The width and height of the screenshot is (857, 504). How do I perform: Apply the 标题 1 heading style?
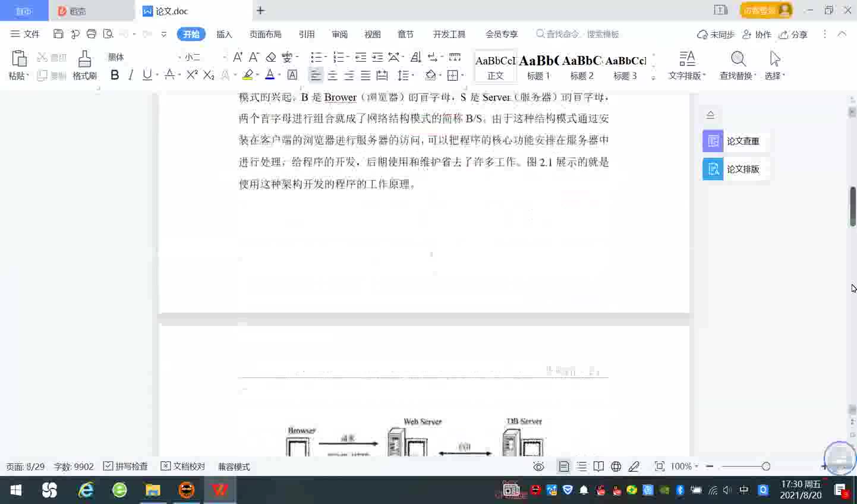coord(538,67)
